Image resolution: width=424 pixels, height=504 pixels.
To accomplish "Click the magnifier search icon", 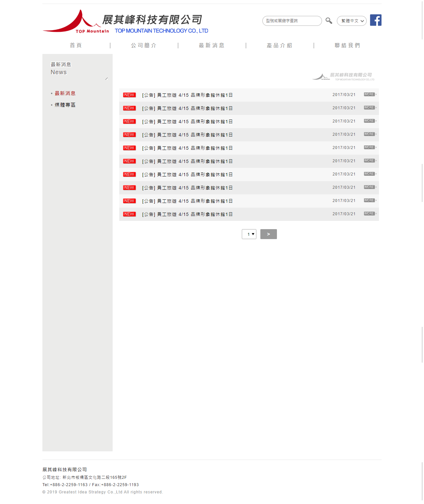I will (x=329, y=21).
